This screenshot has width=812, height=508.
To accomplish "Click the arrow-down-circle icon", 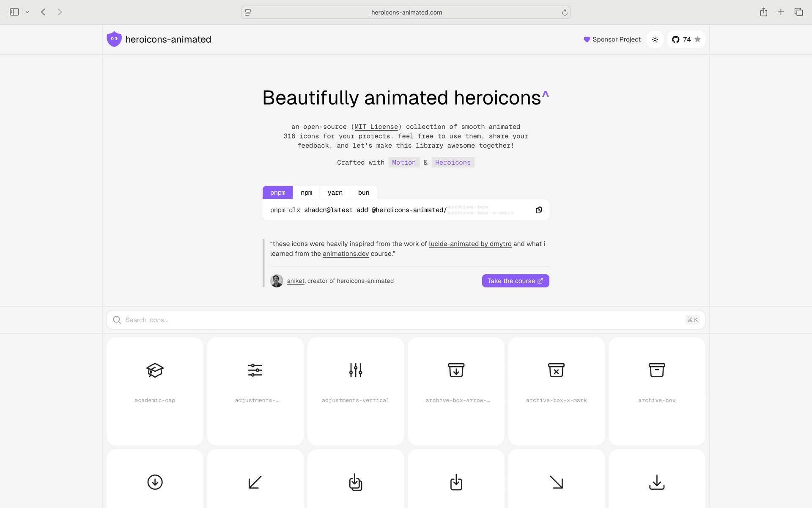I will [155, 482].
